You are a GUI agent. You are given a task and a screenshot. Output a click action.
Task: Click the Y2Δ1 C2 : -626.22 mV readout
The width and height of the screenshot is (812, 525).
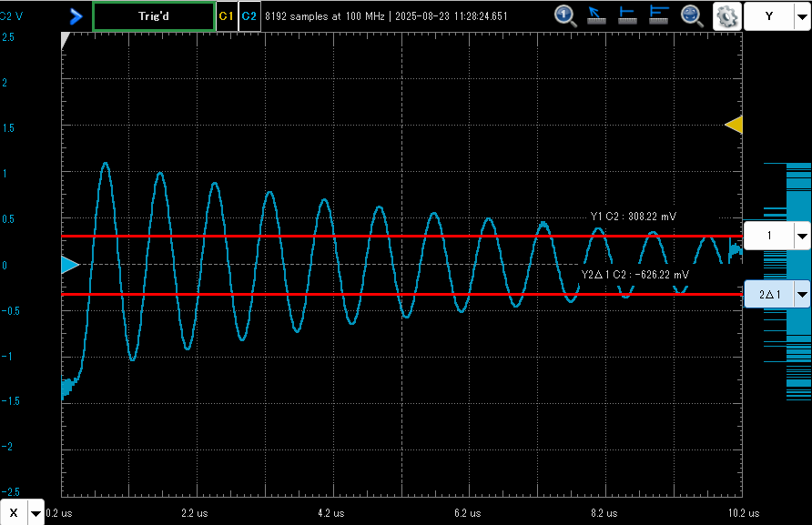point(634,275)
